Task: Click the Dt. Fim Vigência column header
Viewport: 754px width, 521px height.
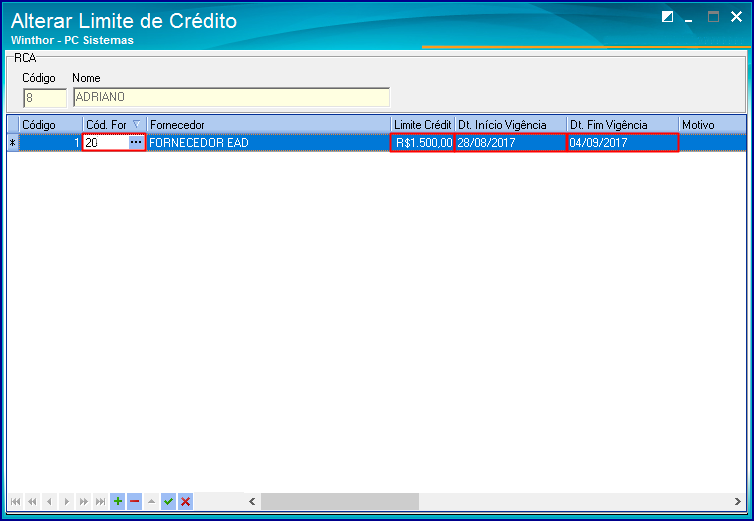Action: (x=623, y=125)
